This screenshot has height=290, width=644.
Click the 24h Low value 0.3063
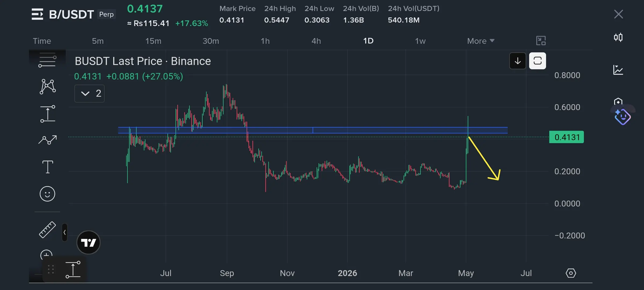click(317, 20)
